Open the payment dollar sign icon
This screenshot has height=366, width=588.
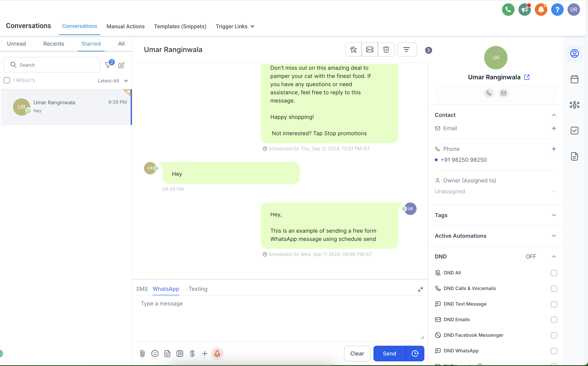click(192, 353)
